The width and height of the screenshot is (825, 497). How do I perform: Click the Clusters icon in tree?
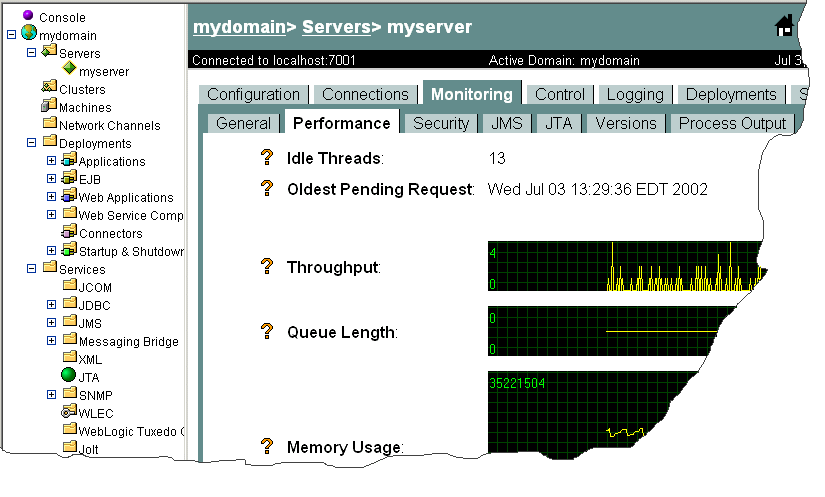click(x=49, y=87)
